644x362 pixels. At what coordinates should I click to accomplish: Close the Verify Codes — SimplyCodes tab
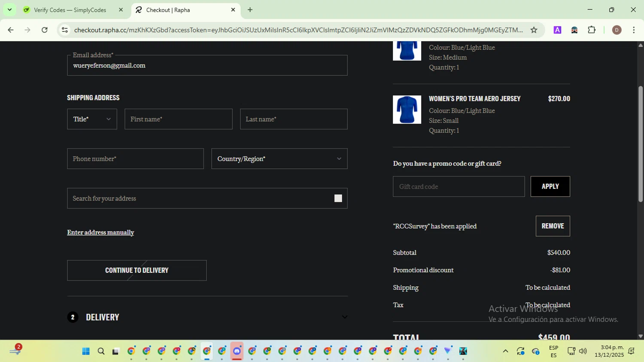click(121, 10)
